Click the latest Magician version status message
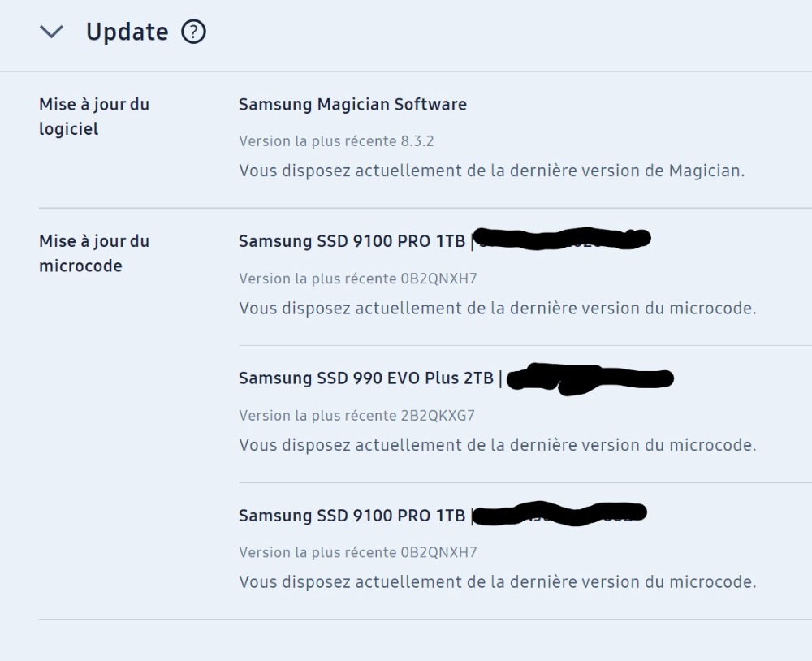Viewport: 812px width, 661px height. (491, 171)
